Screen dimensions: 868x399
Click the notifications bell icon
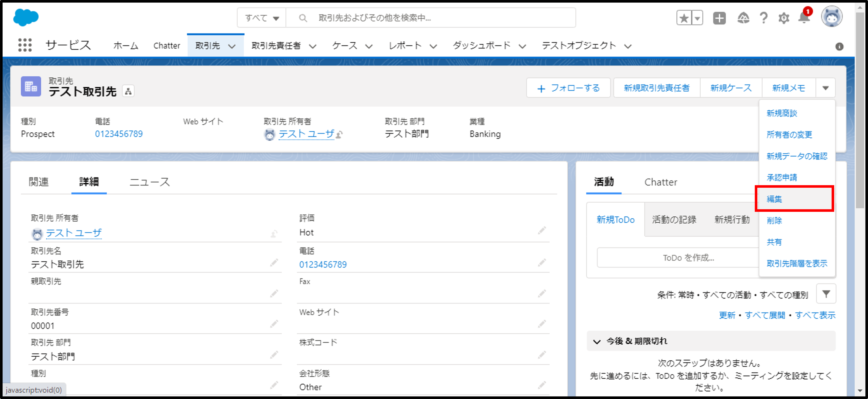(804, 18)
